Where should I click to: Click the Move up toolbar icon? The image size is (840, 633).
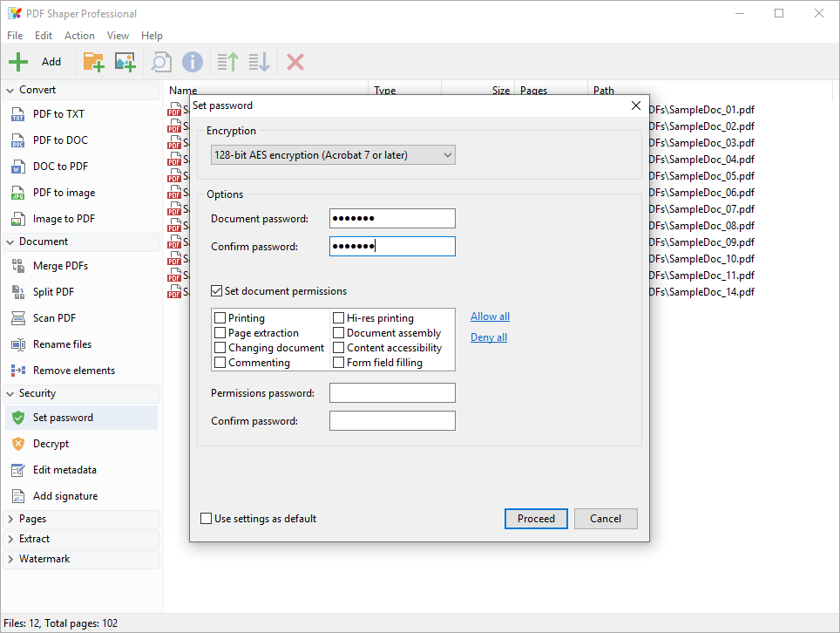(x=227, y=62)
